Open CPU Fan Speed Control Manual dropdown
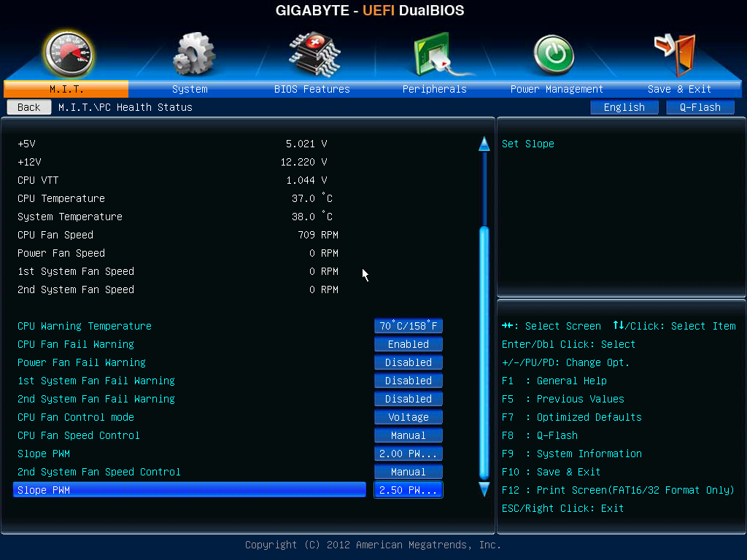The width and height of the screenshot is (747, 560). click(x=409, y=435)
